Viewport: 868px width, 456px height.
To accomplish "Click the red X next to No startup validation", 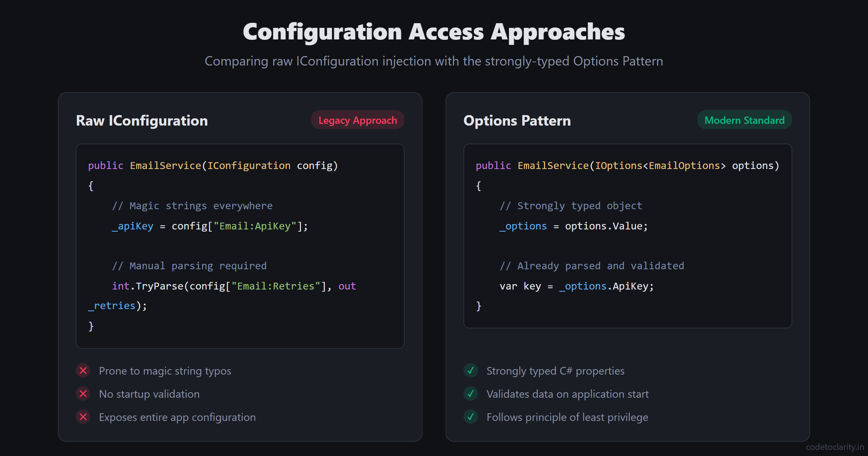I will coord(83,394).
